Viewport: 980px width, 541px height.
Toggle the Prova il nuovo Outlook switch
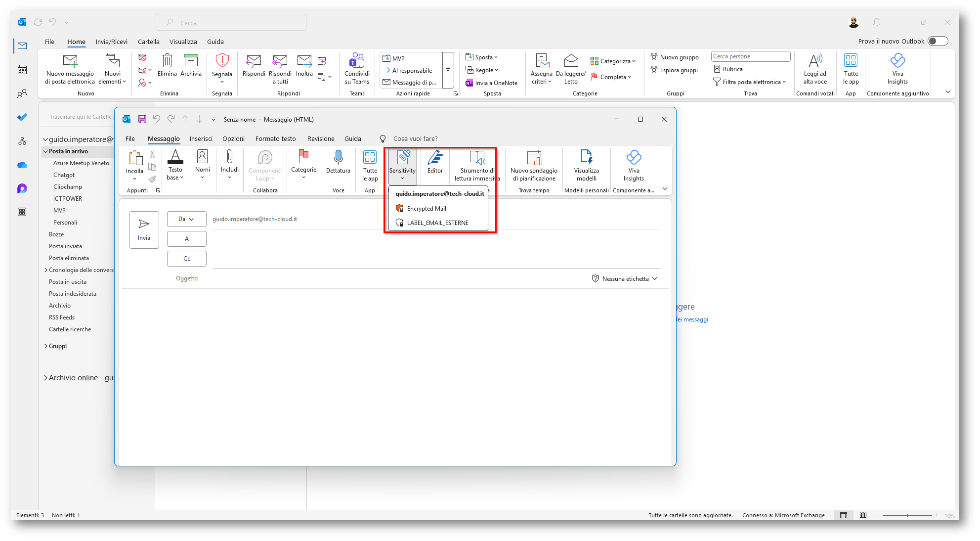[937, 41]
